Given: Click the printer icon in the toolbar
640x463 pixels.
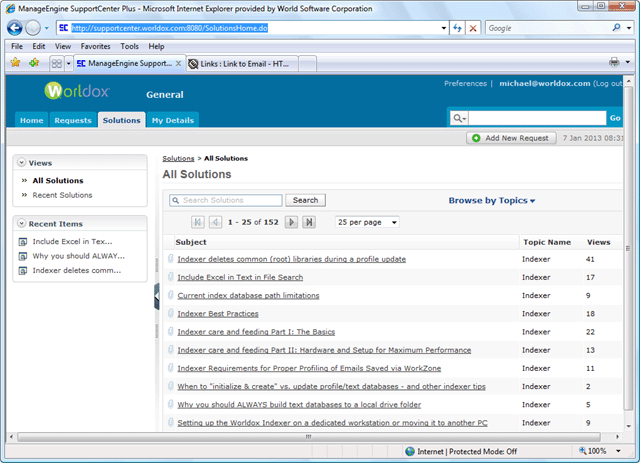Looking at the screenshot, I should (x=614, y=62).
